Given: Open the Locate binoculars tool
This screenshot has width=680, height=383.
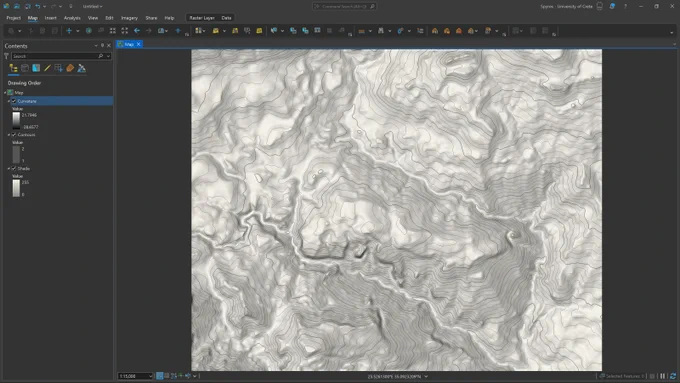Looking at the screenshot, I should (x=381, y=31).
